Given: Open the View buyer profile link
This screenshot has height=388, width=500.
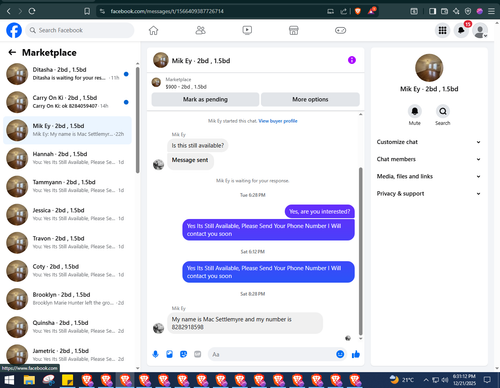Looking at the screenshot, I should coord(278,121).
